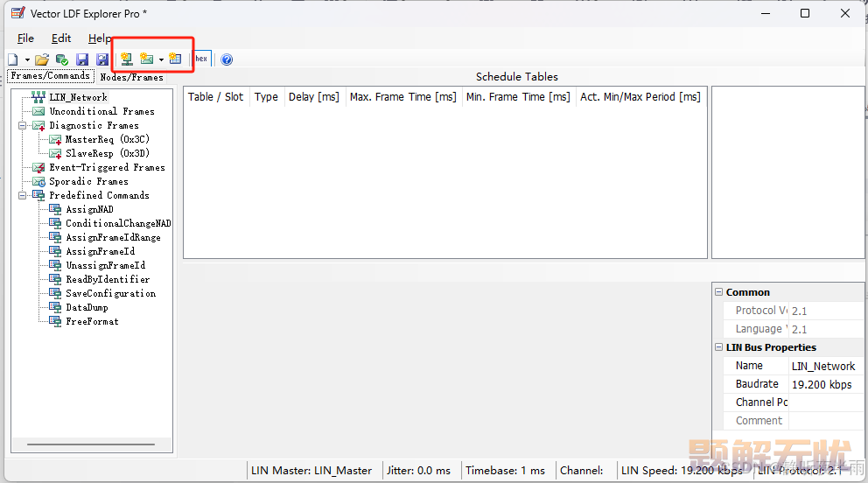The width and height of the screenshot is (868, 483).
Task: Switch to the Frames/Commands tab
Action: (x=51, y=76)
